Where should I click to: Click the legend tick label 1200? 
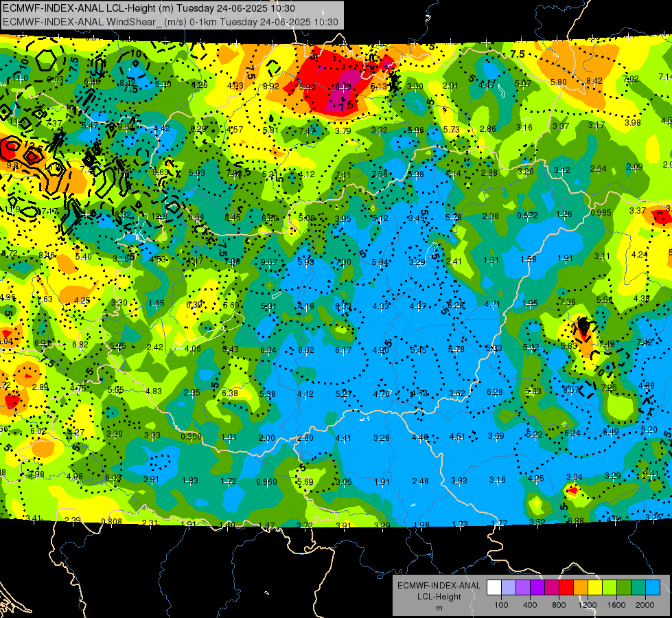[588, 605]
